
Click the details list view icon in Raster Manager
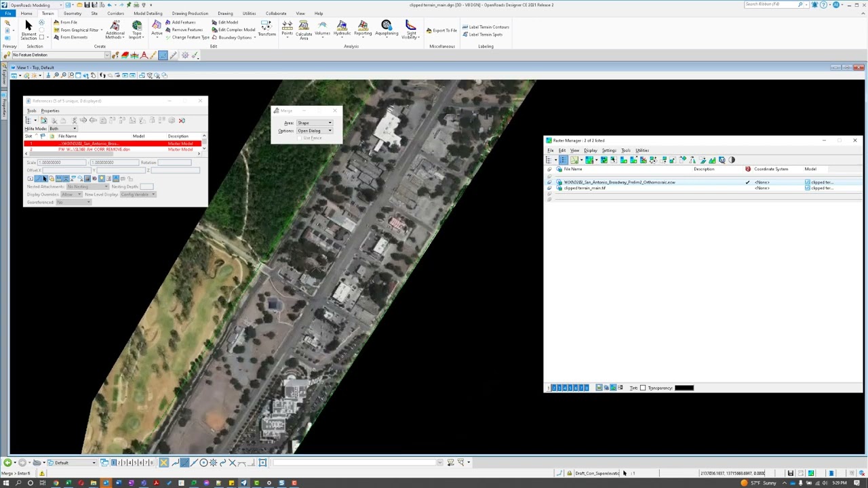point(564,160)
